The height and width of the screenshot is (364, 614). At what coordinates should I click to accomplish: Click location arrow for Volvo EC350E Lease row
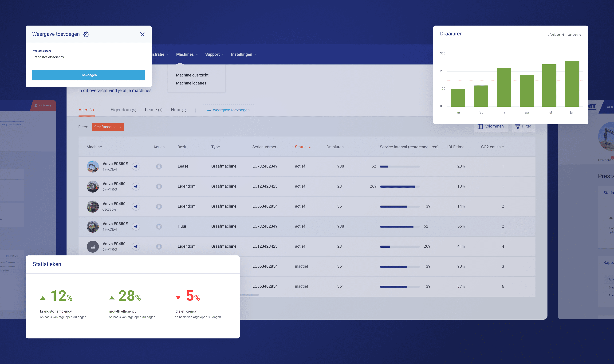point(136,167)
